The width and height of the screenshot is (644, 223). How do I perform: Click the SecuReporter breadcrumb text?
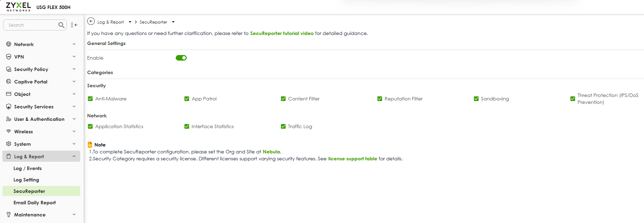click(x=153, y=22)
